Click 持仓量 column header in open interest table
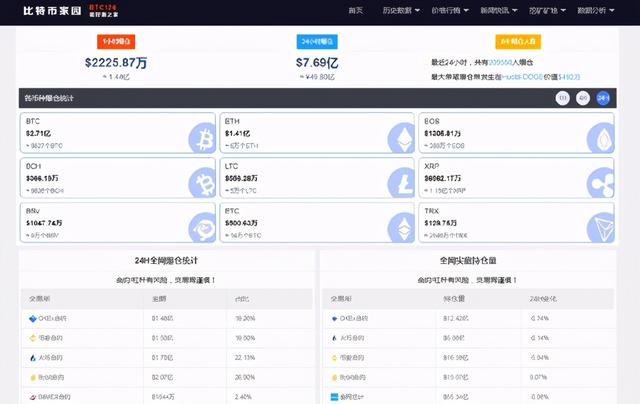640x404 pixels. pyautogui.click(x=454, y=299)
